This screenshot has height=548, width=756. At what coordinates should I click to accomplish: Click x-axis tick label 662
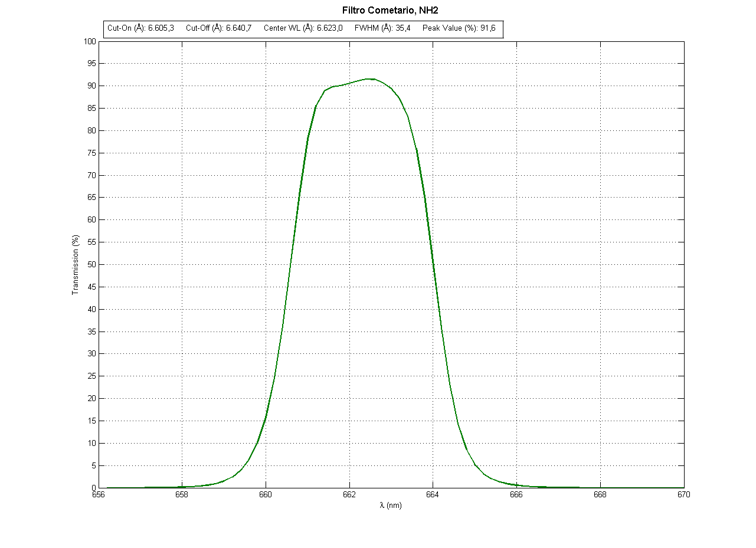(349, 496)
